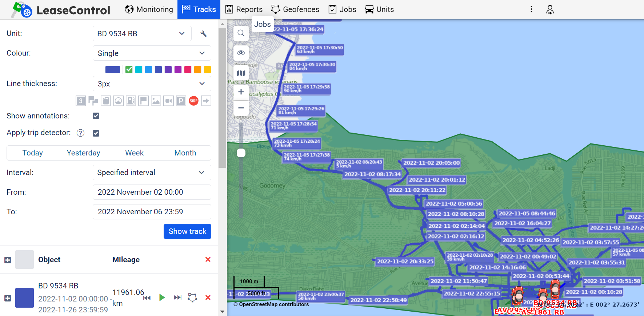
Task: Switch to the Reports tab
Action: click(x=244, y=9)
